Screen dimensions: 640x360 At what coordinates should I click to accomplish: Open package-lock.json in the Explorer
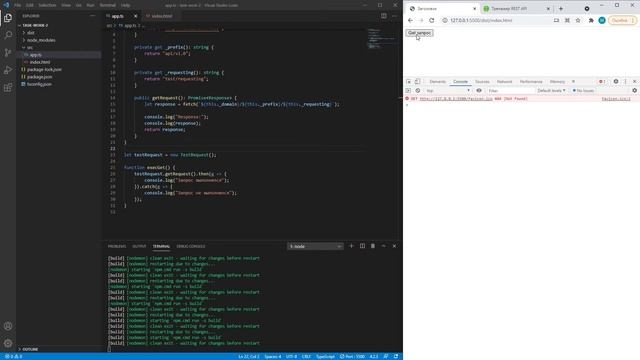pos(44,69)
